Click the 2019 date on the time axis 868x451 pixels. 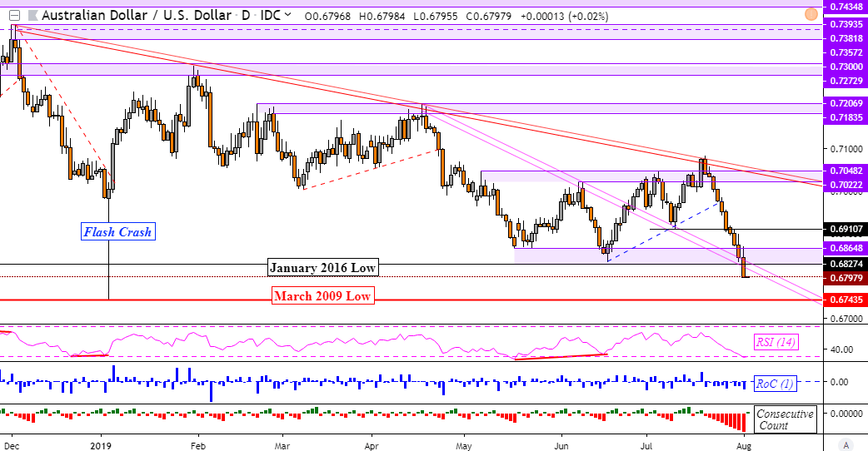pos(101,445)
